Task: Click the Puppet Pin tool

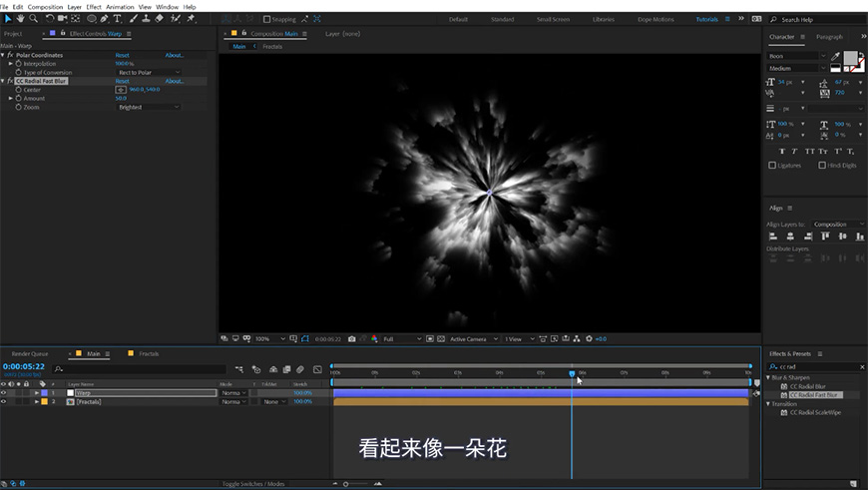Action: pyautogui.click(x=191, y=18)
